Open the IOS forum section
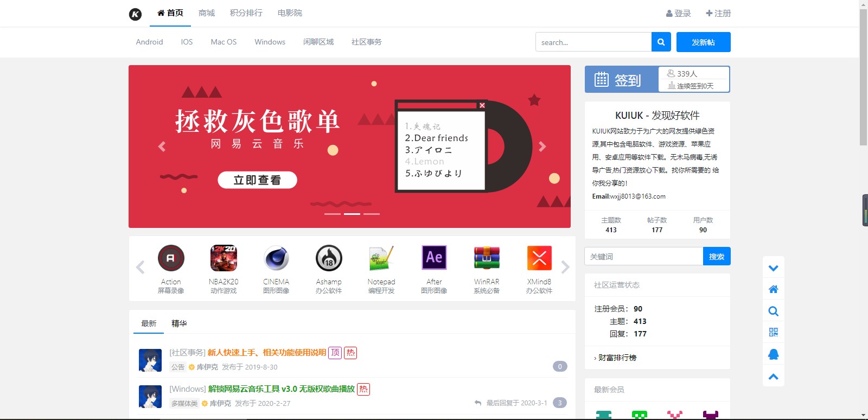Viewport: 868px width, 420px height. [187, 42]
